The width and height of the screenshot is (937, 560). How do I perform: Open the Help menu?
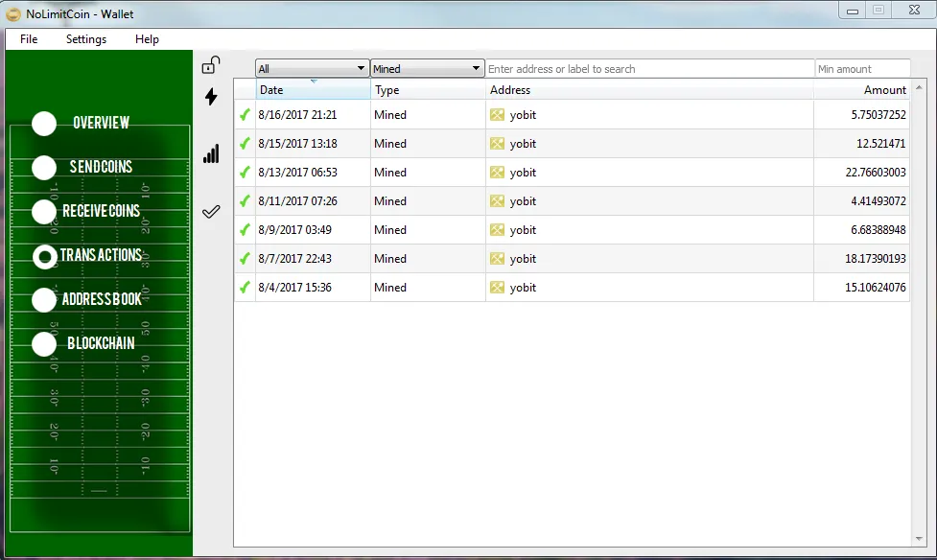(x=147, y=39)
